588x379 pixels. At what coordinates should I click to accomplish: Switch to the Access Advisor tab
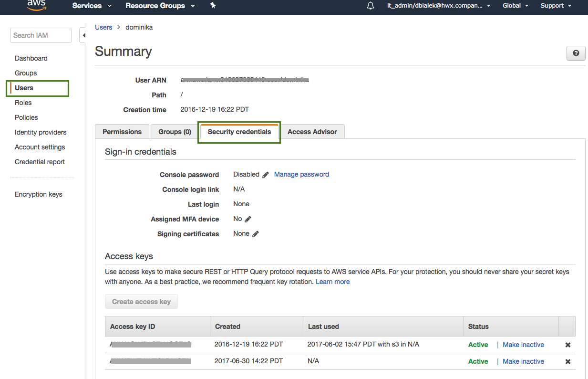pos(312,132)
